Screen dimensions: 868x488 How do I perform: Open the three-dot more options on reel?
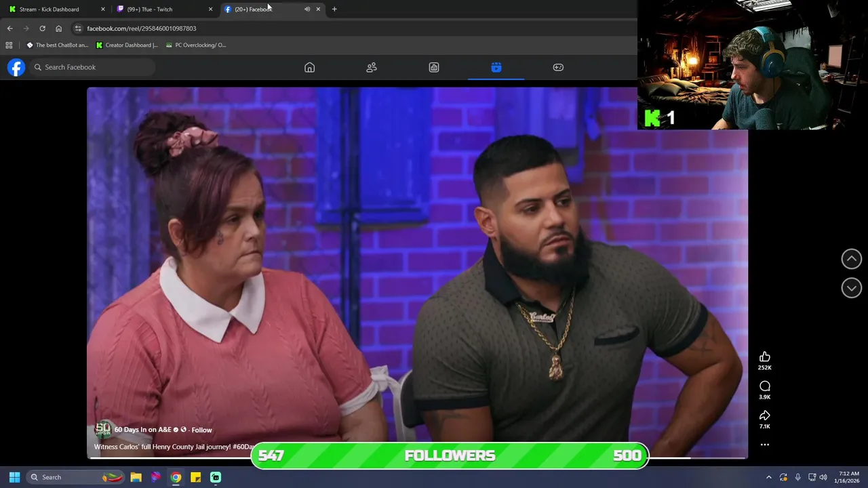point(765,445)
